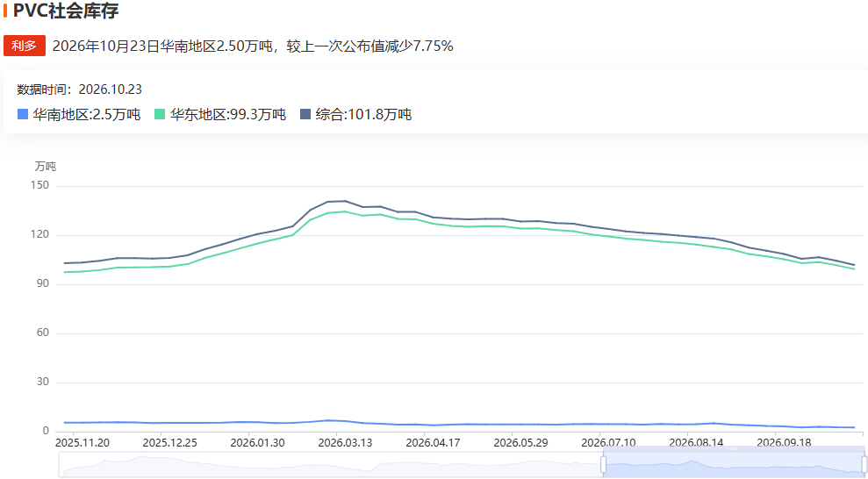This screenshot has height=479, width=868.
Task: Click the 2026.07.10 x-axis date label
Action: click(x=608, y=443)
